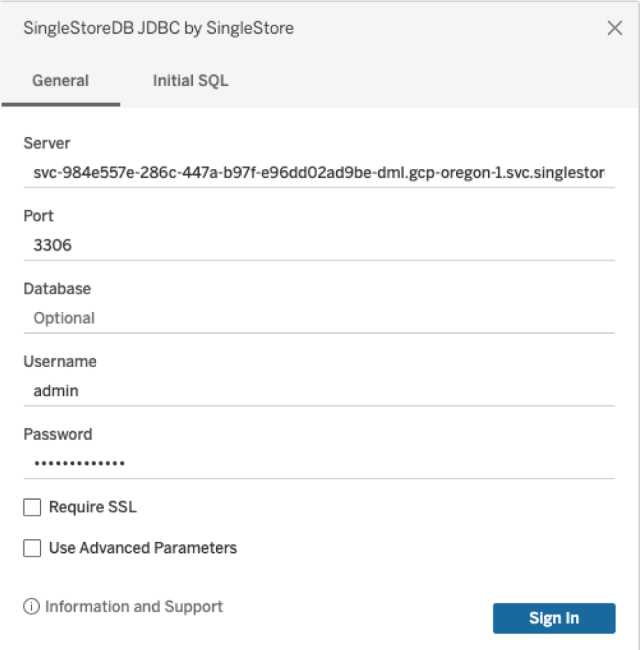This screenshot has width=640, height=650.
Task: Click into the Port field showing 3306
Action: [319, 245]
